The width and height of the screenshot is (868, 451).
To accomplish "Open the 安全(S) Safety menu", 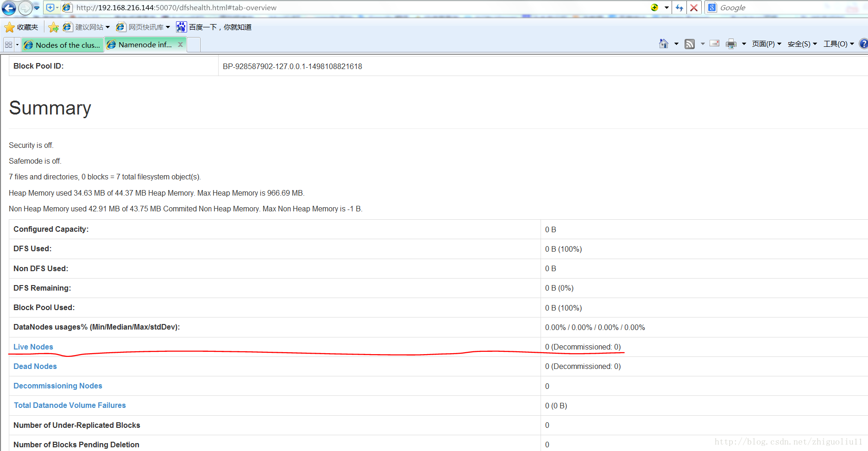I will coord(802,44).
